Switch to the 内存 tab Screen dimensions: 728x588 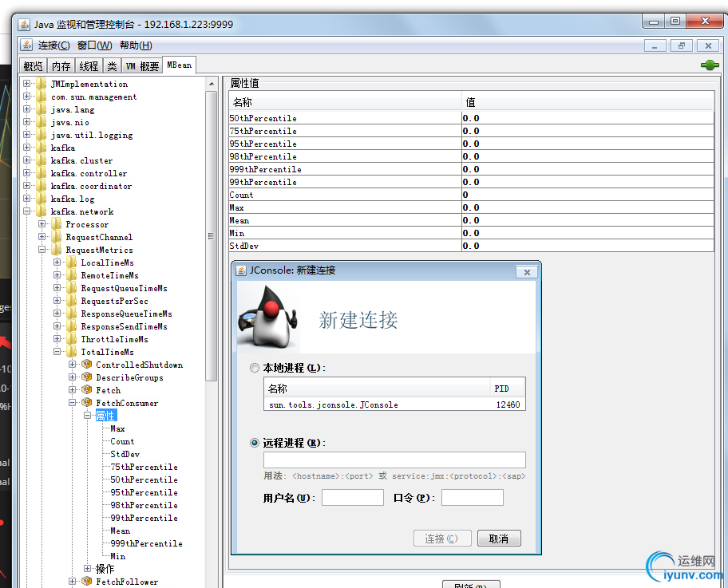[x=61, y=66]
